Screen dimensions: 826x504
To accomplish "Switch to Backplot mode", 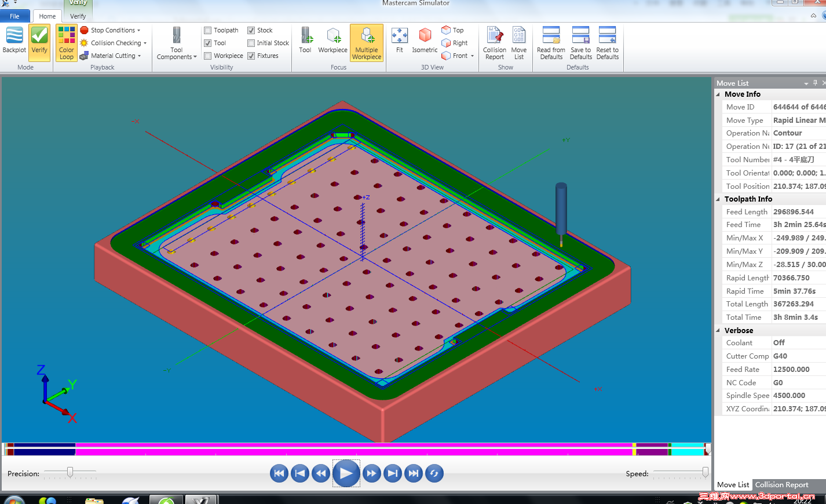I will (14, 42).
